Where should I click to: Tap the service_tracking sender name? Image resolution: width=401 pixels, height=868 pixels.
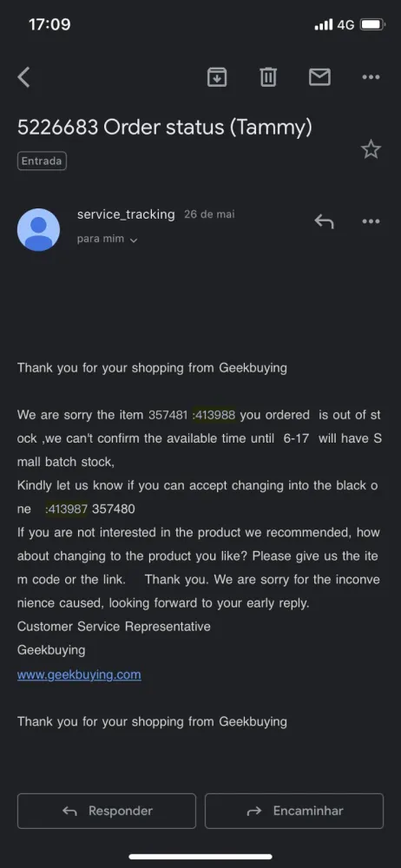(x=126, y=214)
